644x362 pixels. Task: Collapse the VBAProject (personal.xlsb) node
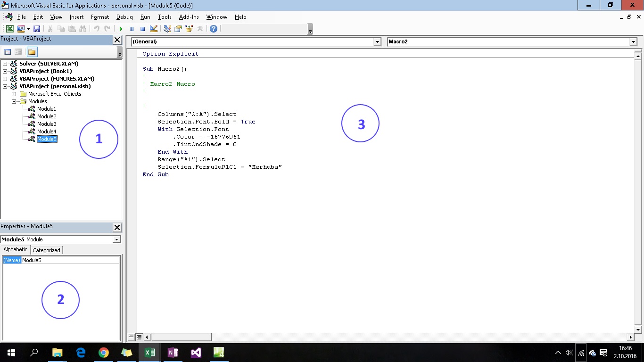point(5,86)
